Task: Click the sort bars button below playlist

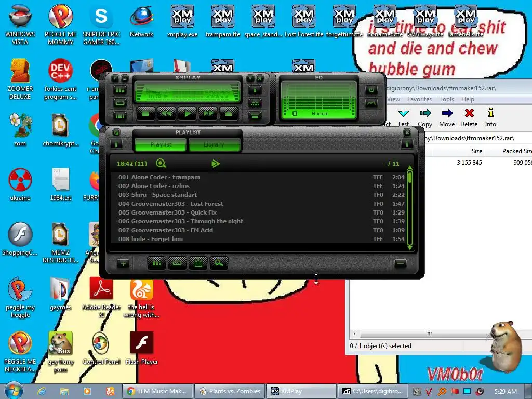Action: coord(156,263)
